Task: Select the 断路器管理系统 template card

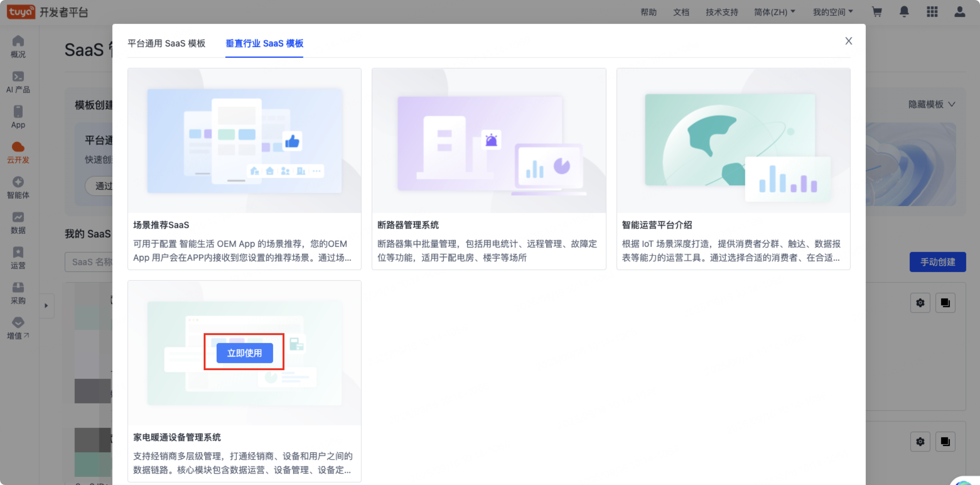Action: (x=488, y=169)
